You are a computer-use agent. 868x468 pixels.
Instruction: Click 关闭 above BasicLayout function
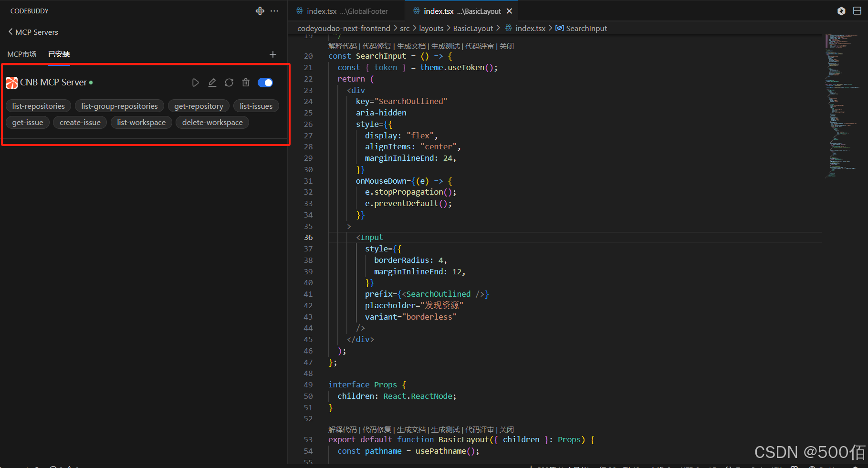coord(507,430)
